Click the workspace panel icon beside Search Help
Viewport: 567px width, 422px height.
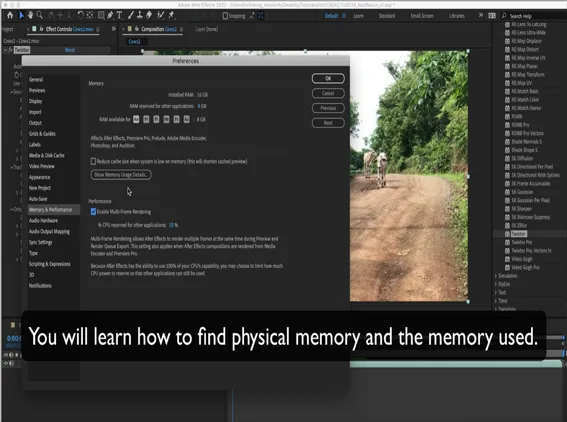[492, 16]
